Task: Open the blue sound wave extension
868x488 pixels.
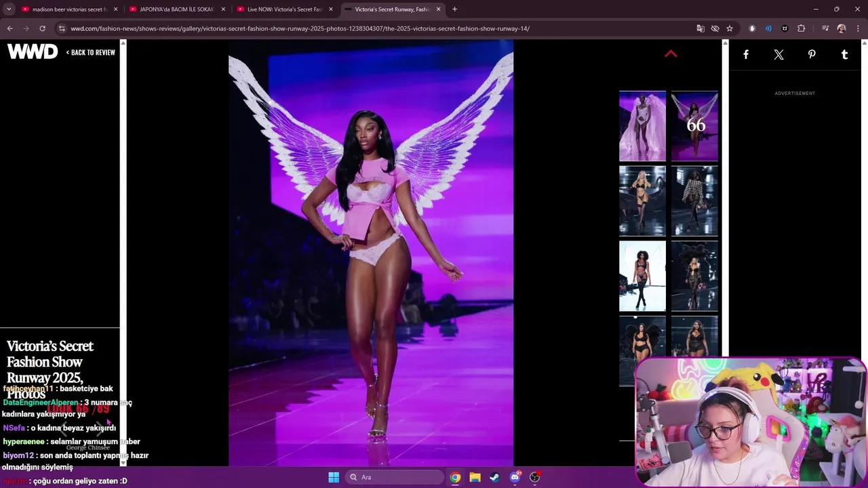Action: tap(768, 28)
